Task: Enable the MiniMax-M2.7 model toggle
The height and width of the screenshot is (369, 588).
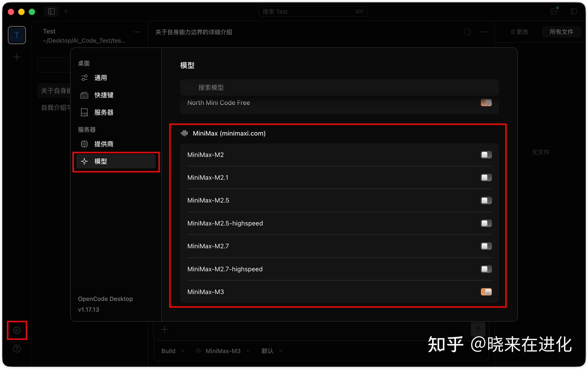Action: point(486,246)
